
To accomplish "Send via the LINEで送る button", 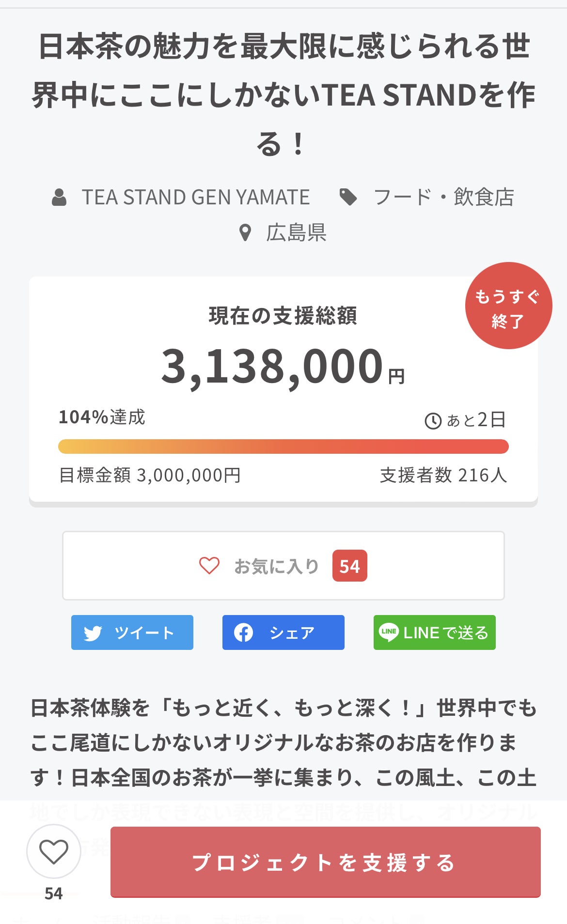I will 435,632.
